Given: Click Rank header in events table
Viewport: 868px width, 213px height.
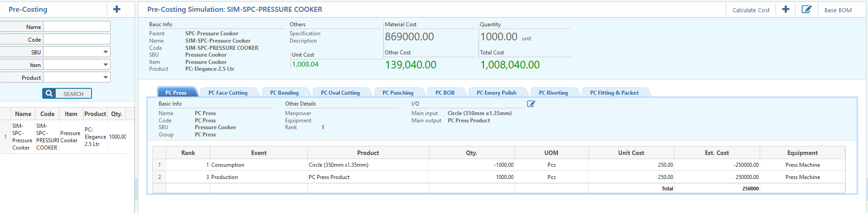Looking at the screenshot, I should [188, 153].
